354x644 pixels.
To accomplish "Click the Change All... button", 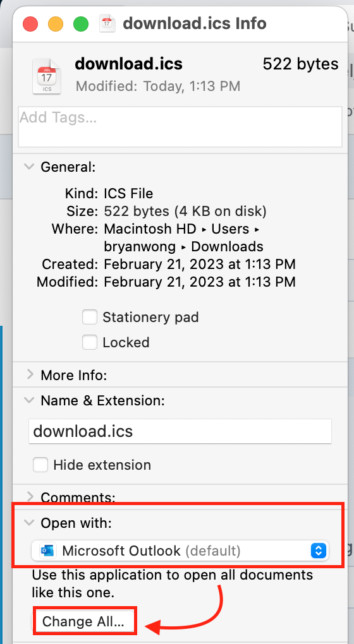I will (83, 621).
